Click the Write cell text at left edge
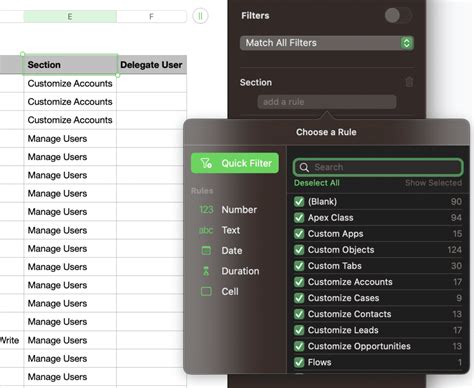This screenshot has width=474, height=388. tap(9, 340)
